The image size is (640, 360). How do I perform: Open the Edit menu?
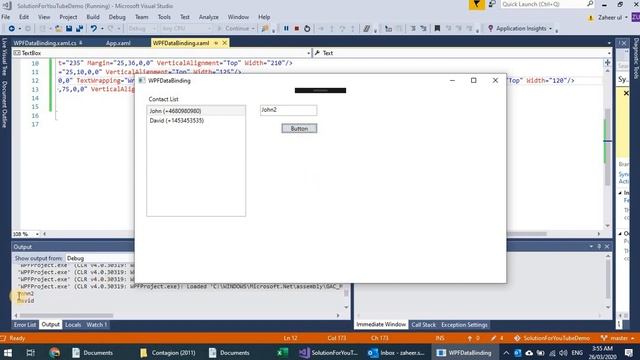(24, 17)
